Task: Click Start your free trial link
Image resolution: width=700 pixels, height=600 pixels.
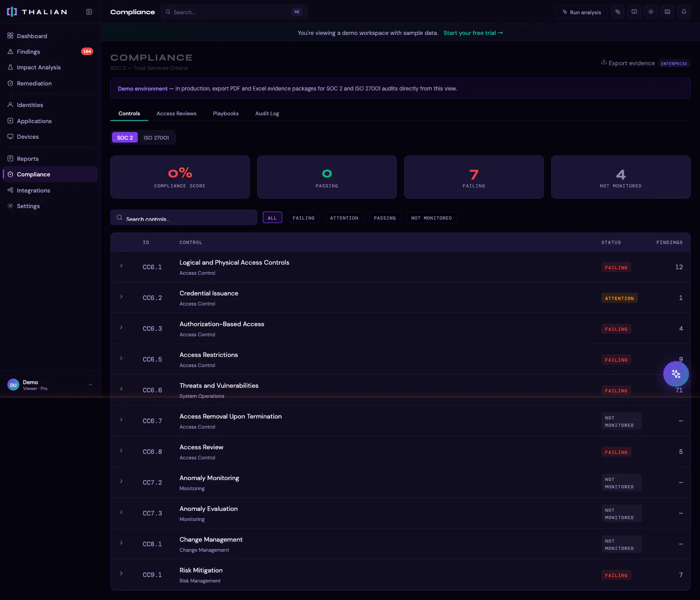Action: pyautogui.click(x=473, y=33)
